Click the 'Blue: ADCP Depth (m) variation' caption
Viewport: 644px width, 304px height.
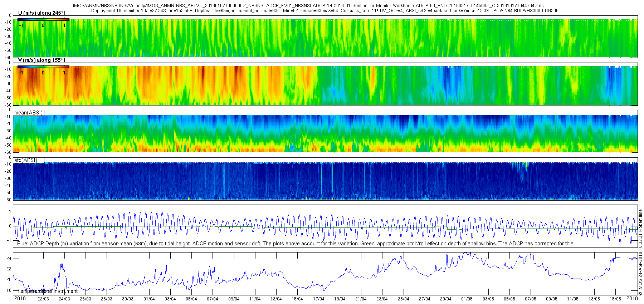coord(296,244)
